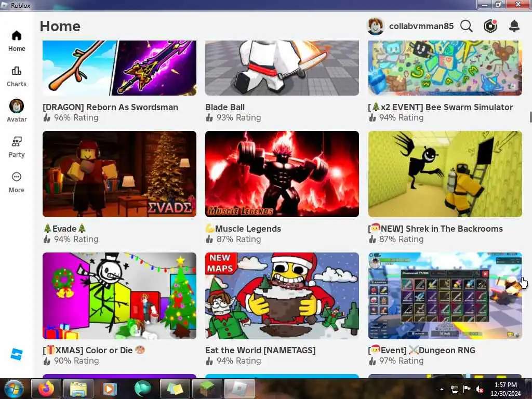The height and width of the screenshot is (399, 532).
Task: Click Muscle Legends '87% Rating' text
Action: (239, 239)
